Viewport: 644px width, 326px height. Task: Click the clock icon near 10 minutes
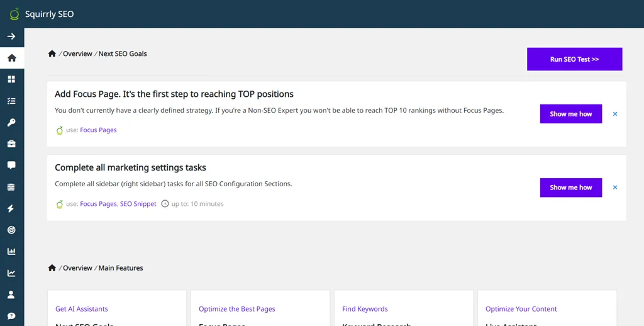tap(165, 203)
